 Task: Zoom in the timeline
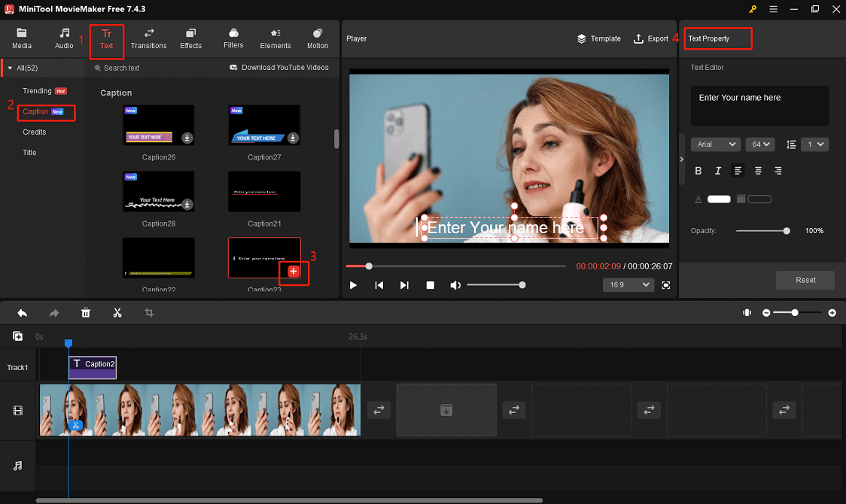tap(832, 313)
